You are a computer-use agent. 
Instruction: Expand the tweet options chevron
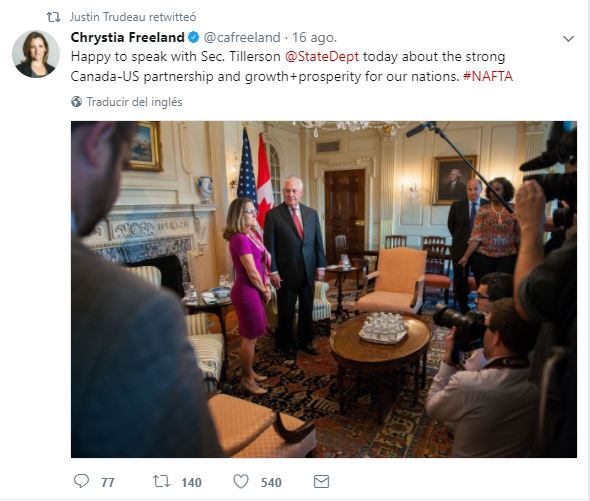click(568, 38)
